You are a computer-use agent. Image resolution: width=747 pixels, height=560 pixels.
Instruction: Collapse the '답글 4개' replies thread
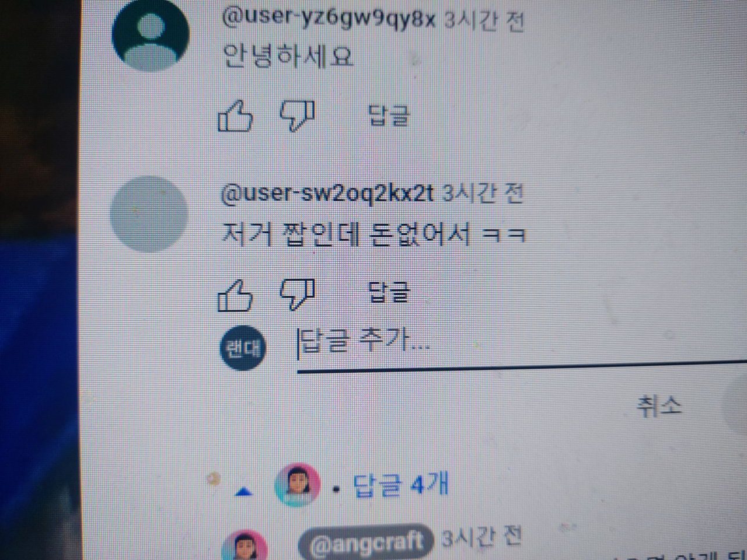point(400,485)
